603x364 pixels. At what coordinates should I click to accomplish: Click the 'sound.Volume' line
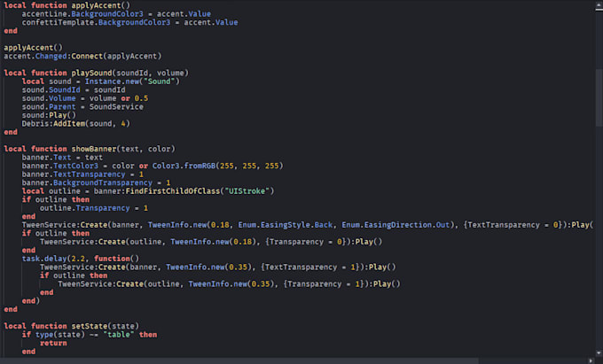(x=85, y=98)
